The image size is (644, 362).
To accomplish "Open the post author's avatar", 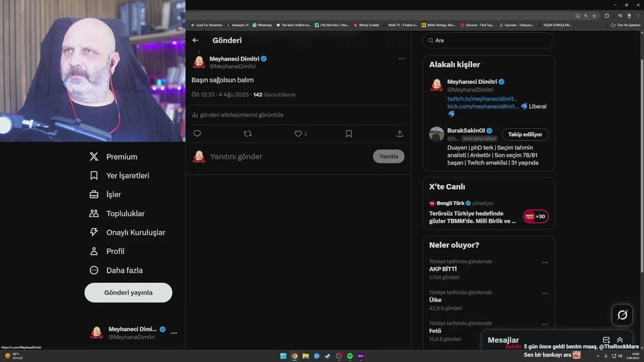I will coord(199,62).
